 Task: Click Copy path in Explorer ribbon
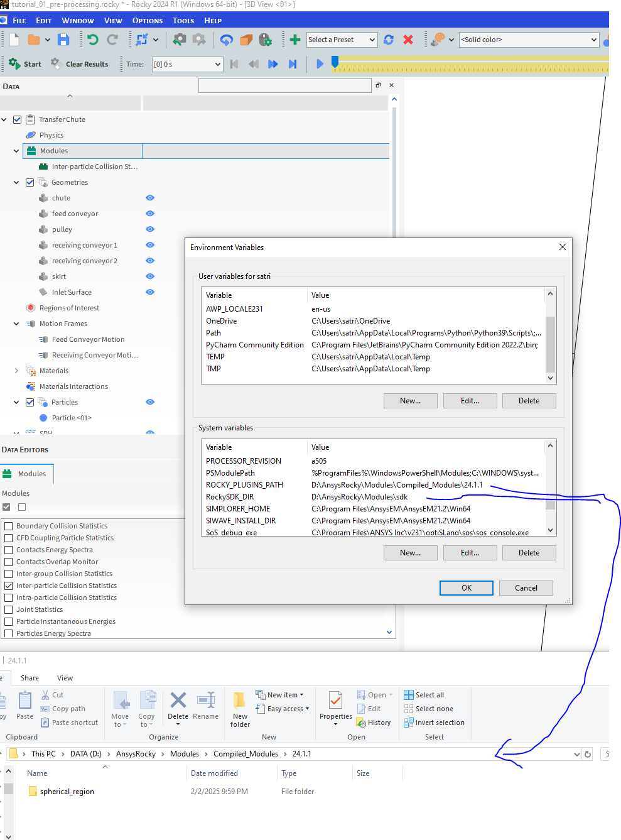(63, 709)
